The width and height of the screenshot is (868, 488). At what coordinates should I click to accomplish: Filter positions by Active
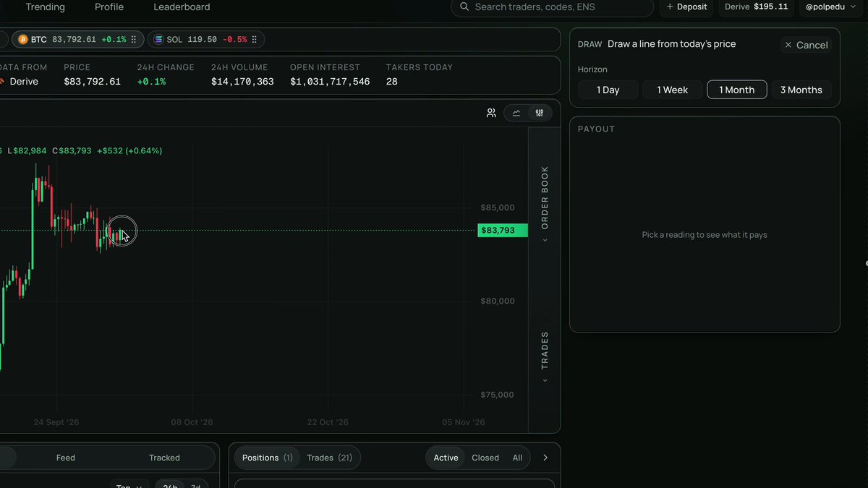[446, 458]
